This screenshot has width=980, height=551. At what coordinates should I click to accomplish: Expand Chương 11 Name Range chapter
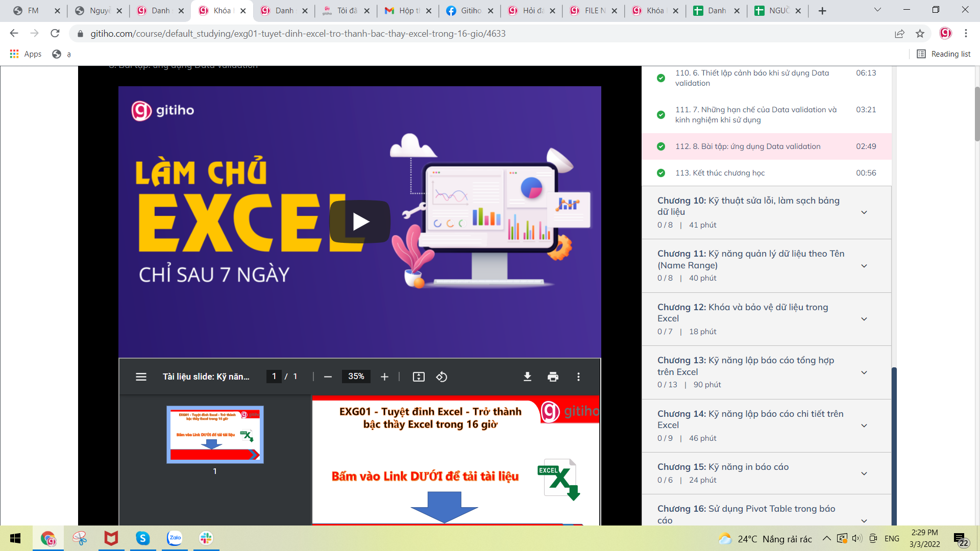click(x=767, y=266)
